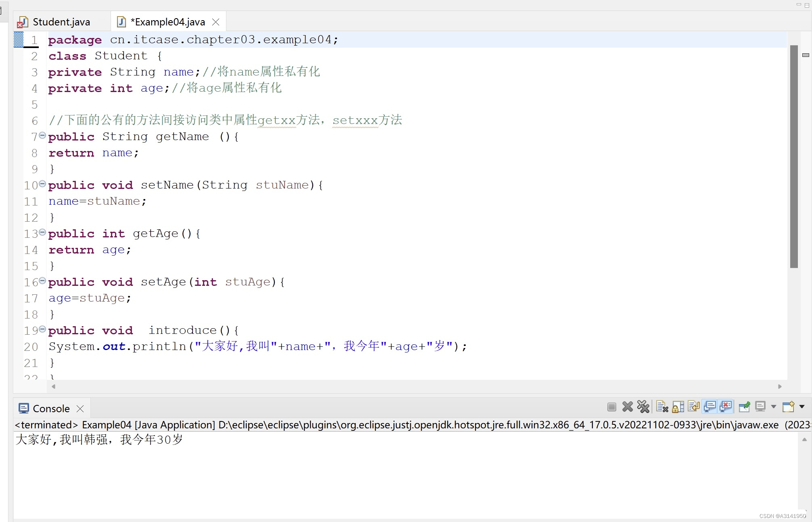Remove the launch with single X icon
The height and width of the screenshot is (522, 812).
(x=628, y=407)
